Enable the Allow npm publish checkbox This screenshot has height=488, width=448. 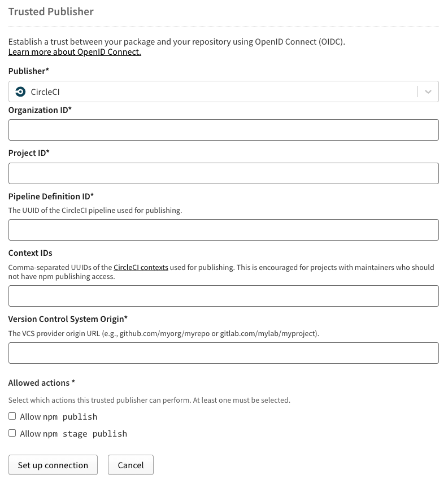coord(12,416)
